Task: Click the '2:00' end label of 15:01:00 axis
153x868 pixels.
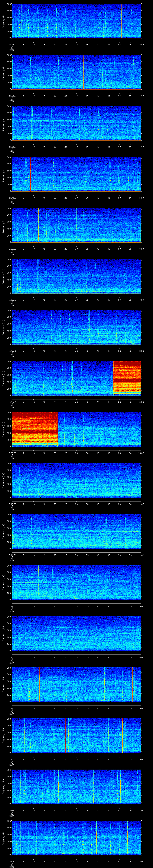Action: pyautogui.click(x=141, y=44)
